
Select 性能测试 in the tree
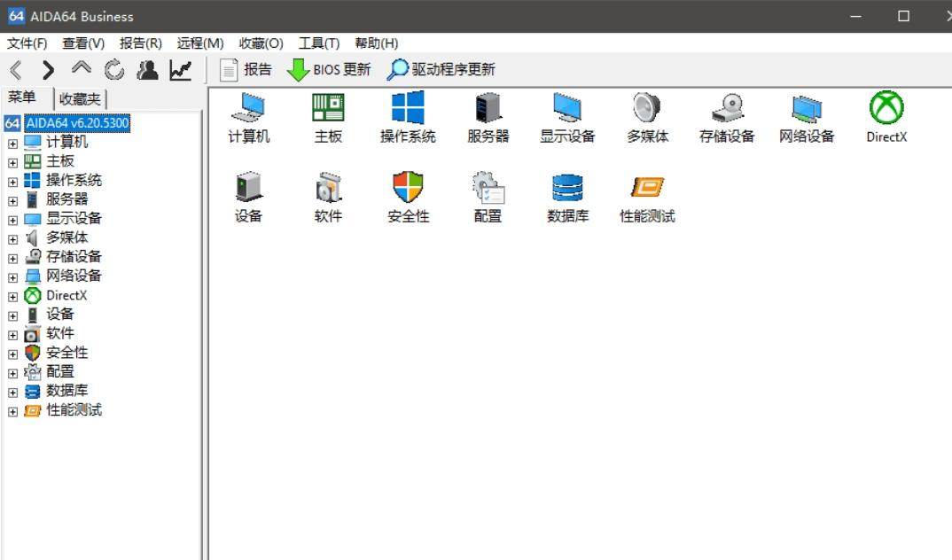tap(74, 410)
